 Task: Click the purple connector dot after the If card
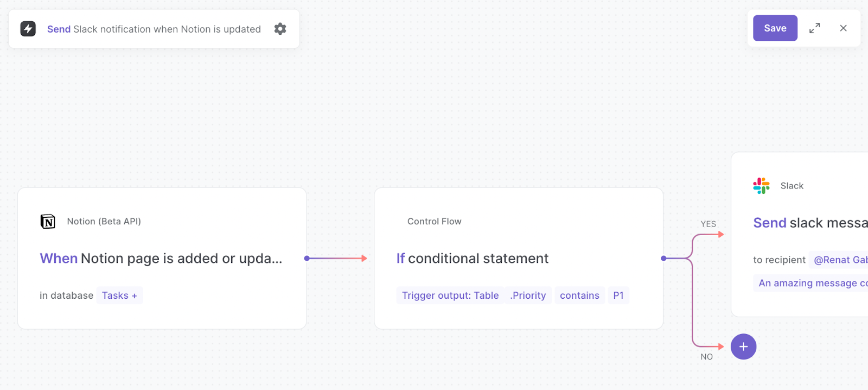point(663,258)
